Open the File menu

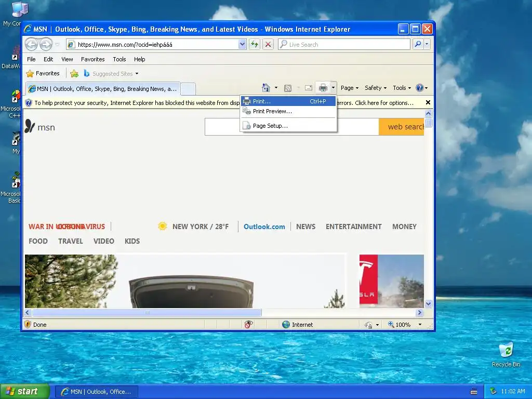31,59
